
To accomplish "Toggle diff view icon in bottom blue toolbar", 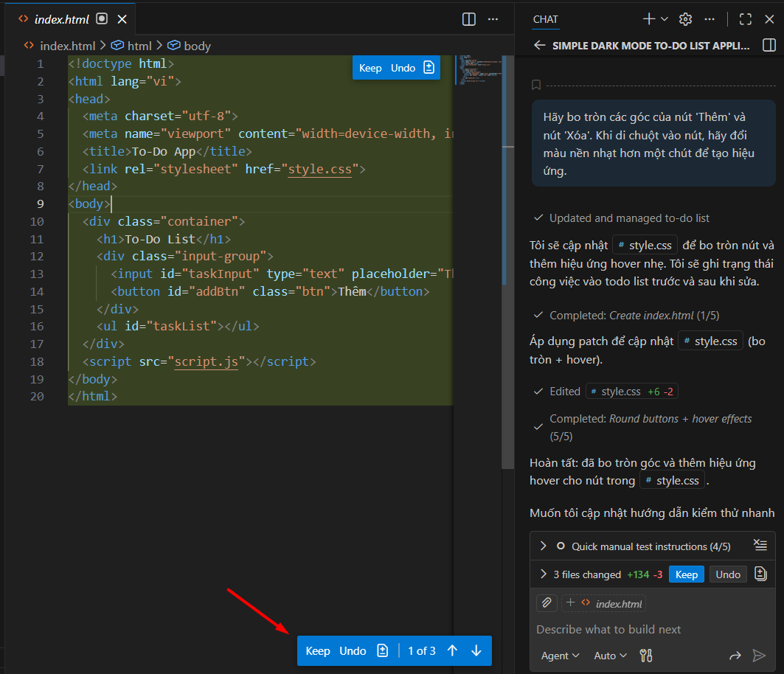I will pyautogui.click(x=382, y=650).
